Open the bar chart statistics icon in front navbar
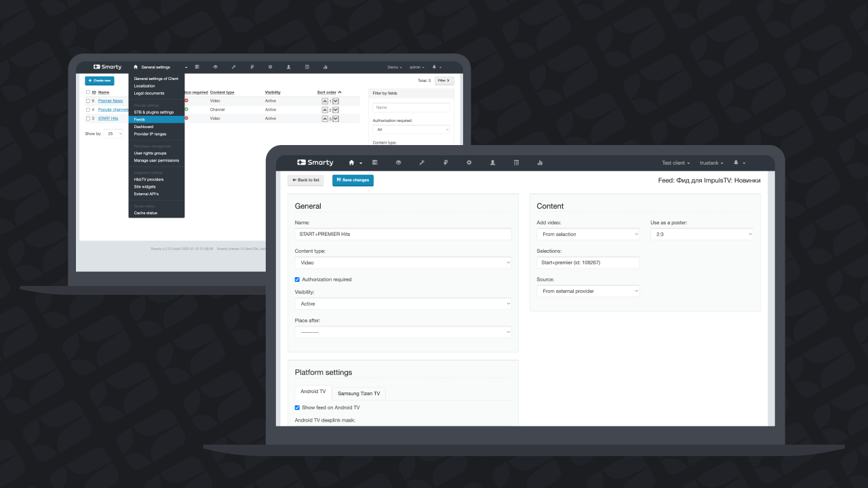The height and width of the screenshot is (488, 868). pyautogui.click(x=540, y=163)
